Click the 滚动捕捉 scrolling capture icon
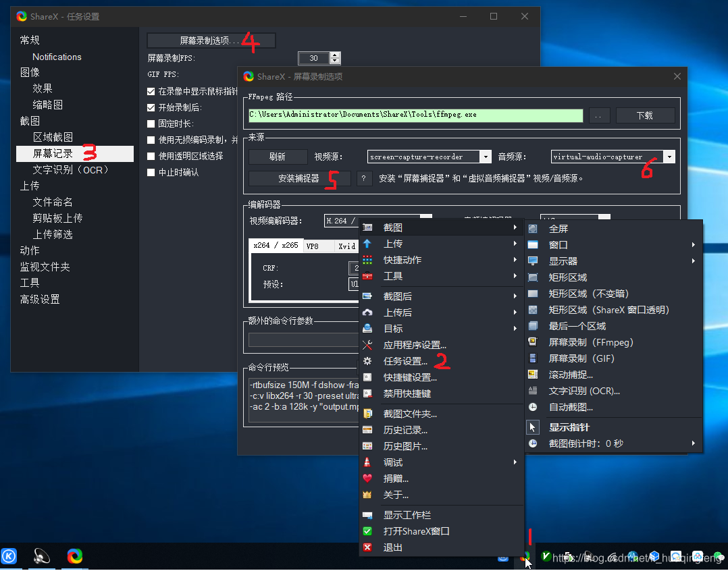The image size is (728, 571). (533, 375)
